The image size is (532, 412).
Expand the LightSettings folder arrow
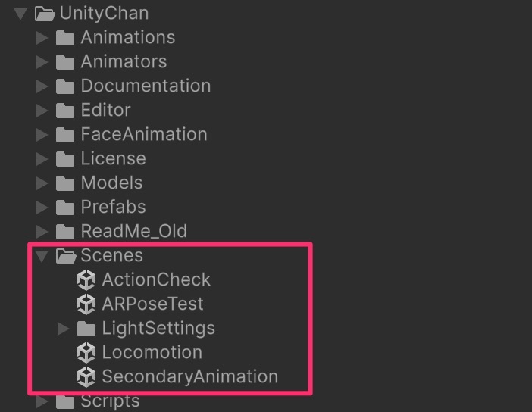click(64, 328)
